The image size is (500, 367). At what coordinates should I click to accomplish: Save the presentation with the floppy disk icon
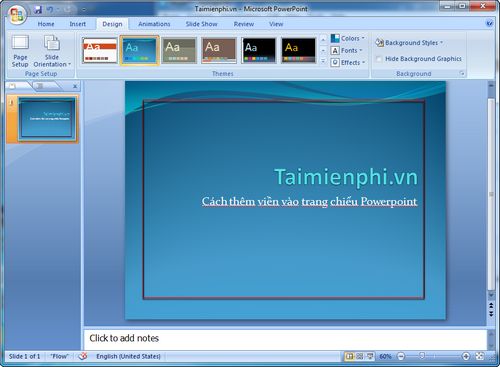(x=38, y=9)
